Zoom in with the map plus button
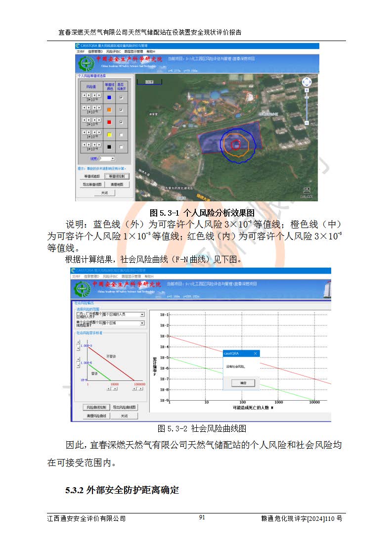 point(306,91)
